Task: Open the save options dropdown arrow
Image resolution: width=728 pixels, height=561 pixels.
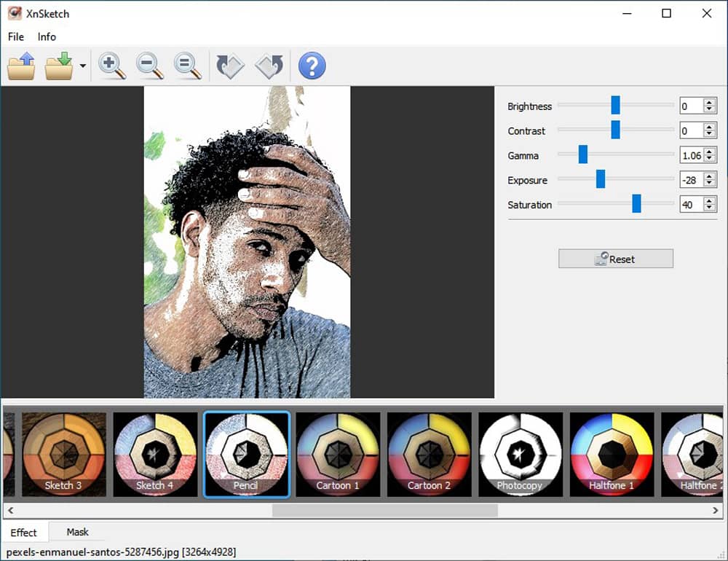Action: point(82,66)
